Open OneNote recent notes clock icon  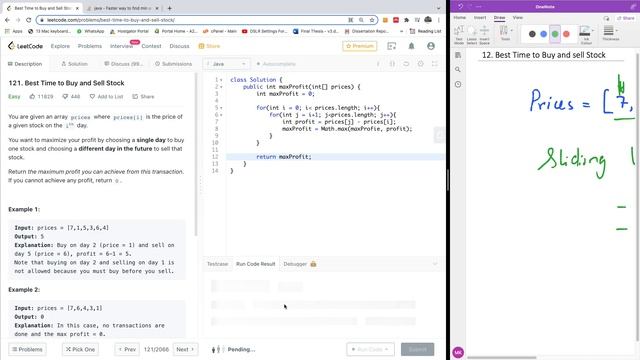click(x=458, y=84)
